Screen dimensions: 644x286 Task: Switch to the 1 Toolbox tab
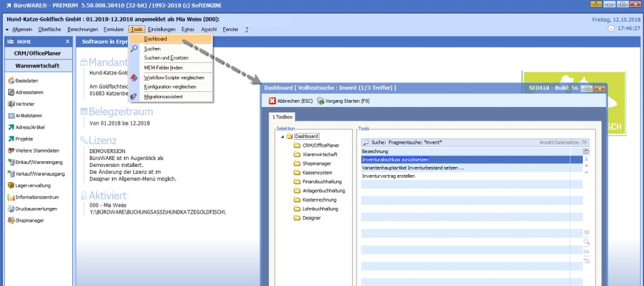tap(282, 117)
